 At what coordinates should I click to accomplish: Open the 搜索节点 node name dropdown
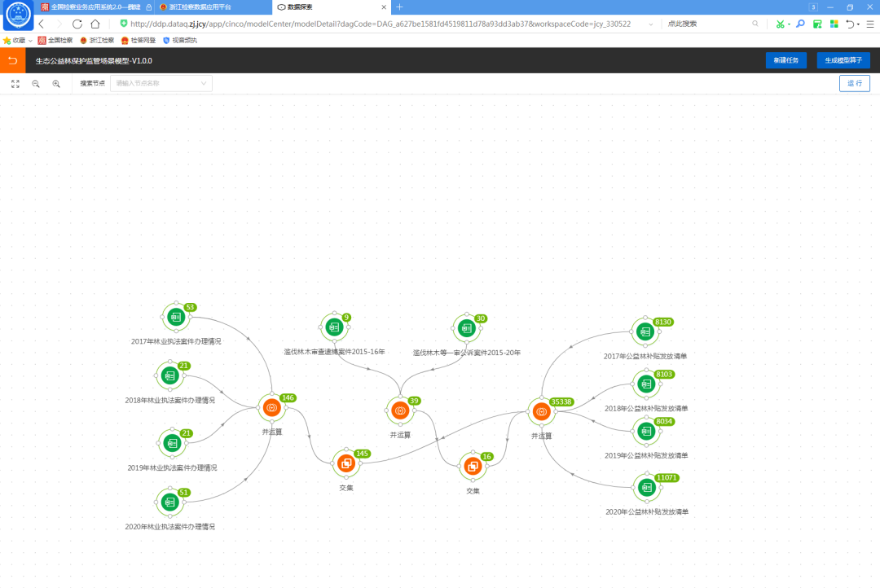[161, 83]
